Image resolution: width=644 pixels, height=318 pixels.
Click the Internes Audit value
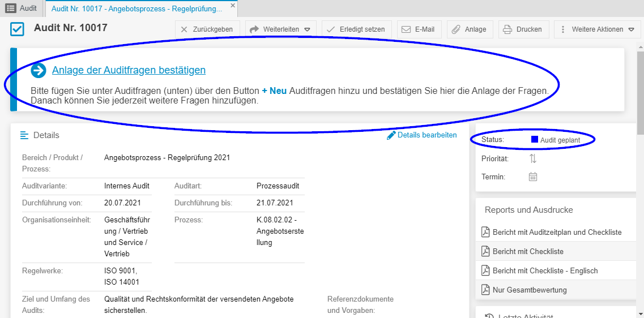click(x=127, y=186)
